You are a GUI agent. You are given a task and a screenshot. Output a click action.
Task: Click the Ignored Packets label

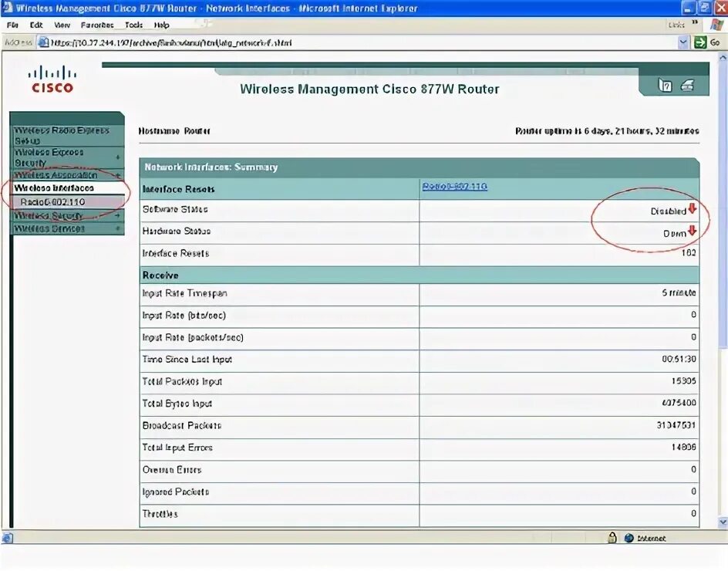(176, 492)
